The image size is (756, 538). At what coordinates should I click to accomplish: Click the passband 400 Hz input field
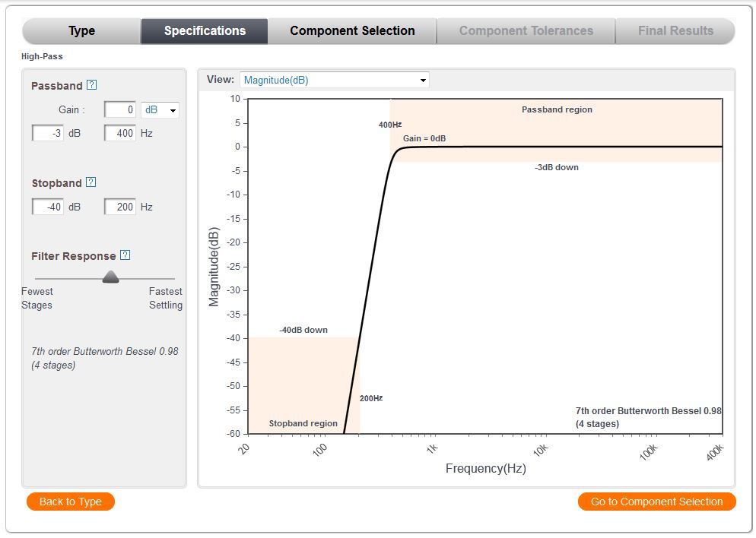pos(120,133)
